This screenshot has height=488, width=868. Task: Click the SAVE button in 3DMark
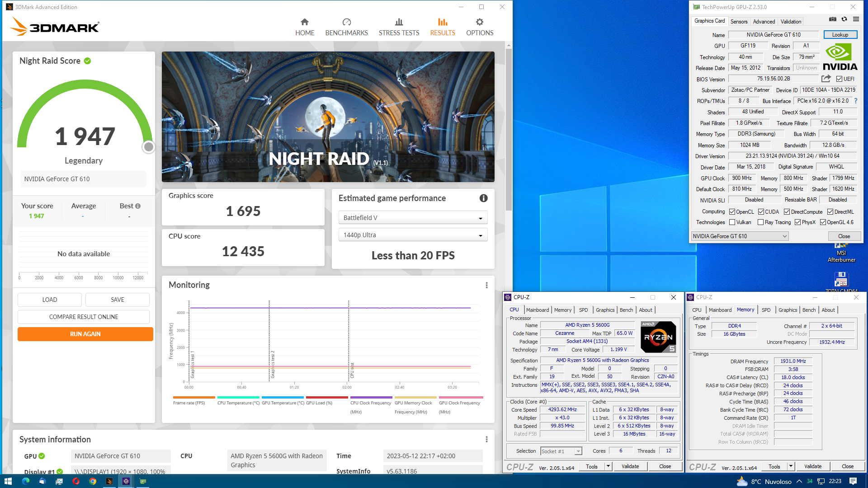118,300
